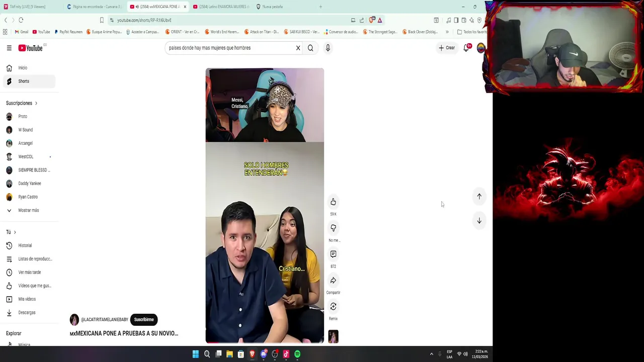Open Spotify from the taskbar
Screen dimensions: 644x362
pos(297,354)
